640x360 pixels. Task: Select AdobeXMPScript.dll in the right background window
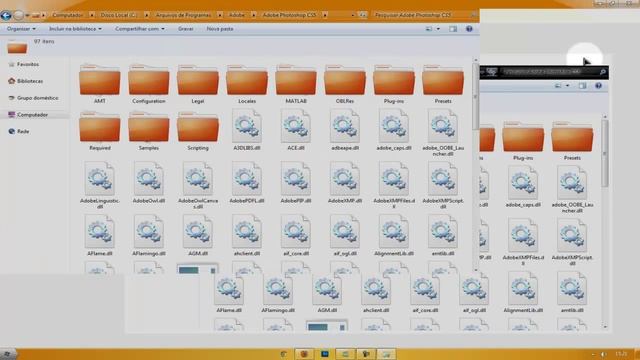[572, 242]
